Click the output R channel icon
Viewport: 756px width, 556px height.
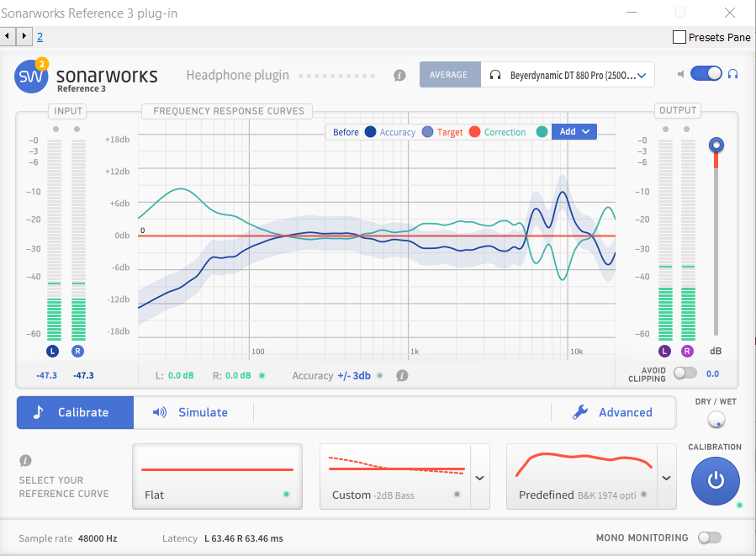(687, 351)
